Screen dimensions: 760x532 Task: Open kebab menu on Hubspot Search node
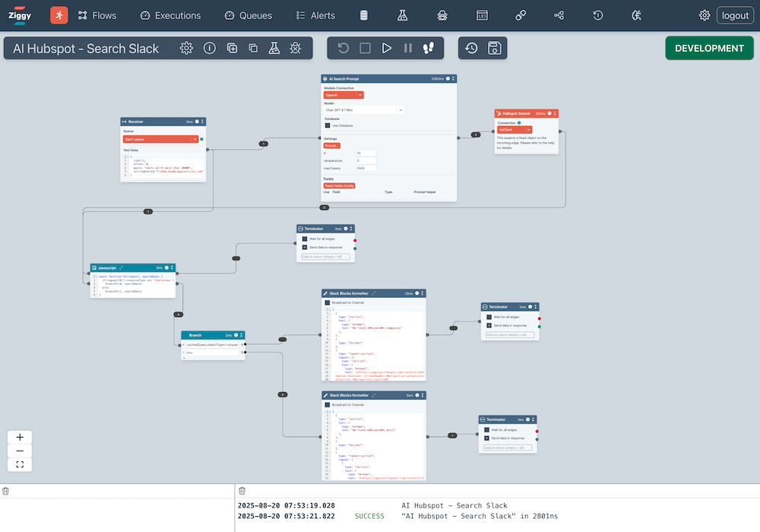click(x=555, y=113)
